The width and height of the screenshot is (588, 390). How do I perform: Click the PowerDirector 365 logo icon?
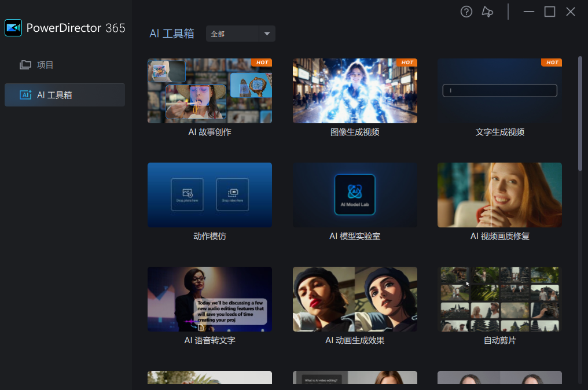tap(13, 28)
